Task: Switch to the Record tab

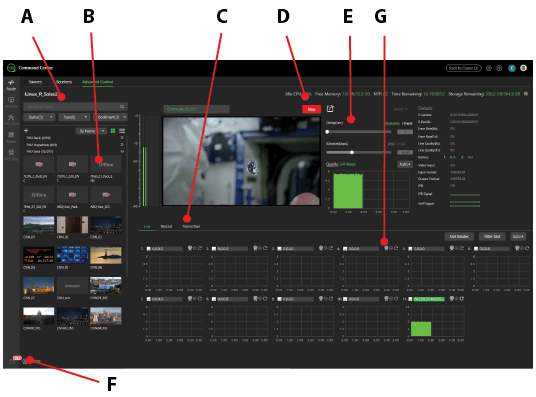Action: point(166,226)
